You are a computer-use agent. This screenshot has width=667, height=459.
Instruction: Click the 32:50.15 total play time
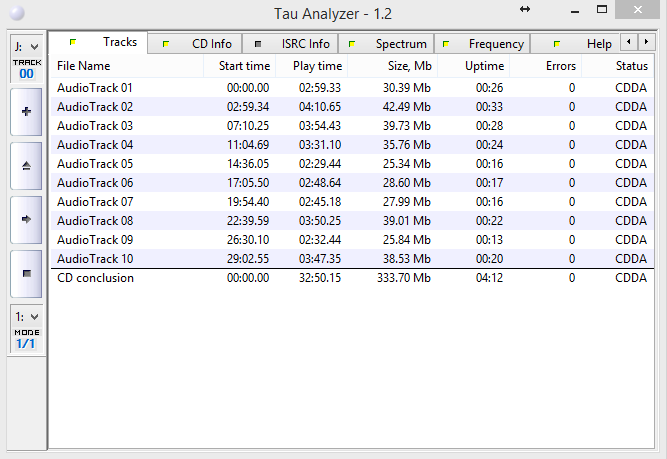pyautogui.click(x=320, y=278)
